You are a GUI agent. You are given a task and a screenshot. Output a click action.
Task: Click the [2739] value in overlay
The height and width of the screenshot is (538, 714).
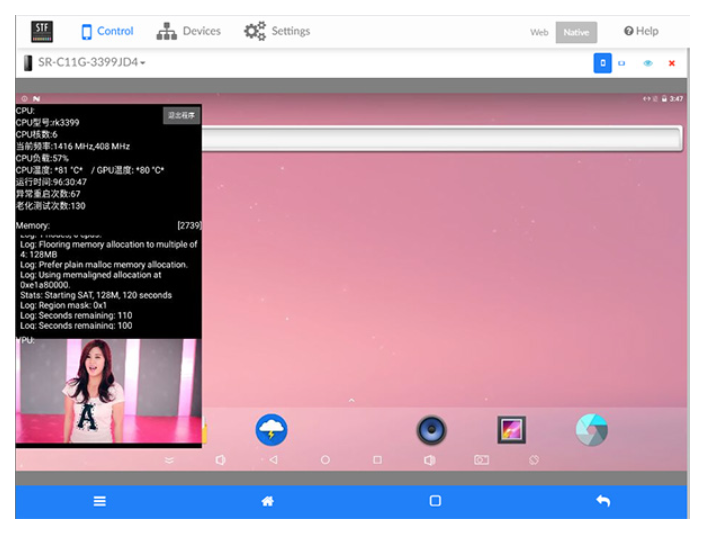tap(189, 225)
